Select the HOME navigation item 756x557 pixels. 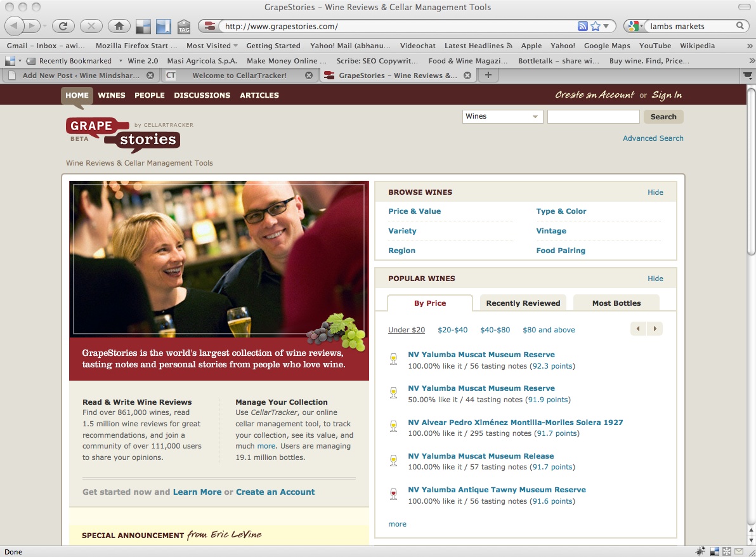tap(77, 95)
